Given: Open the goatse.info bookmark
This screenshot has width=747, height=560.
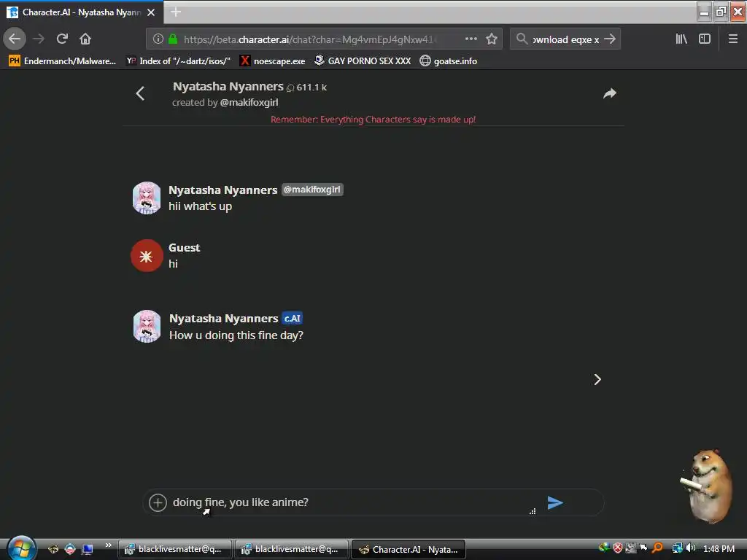Looking at the screenshot, I should pos(449,61).
